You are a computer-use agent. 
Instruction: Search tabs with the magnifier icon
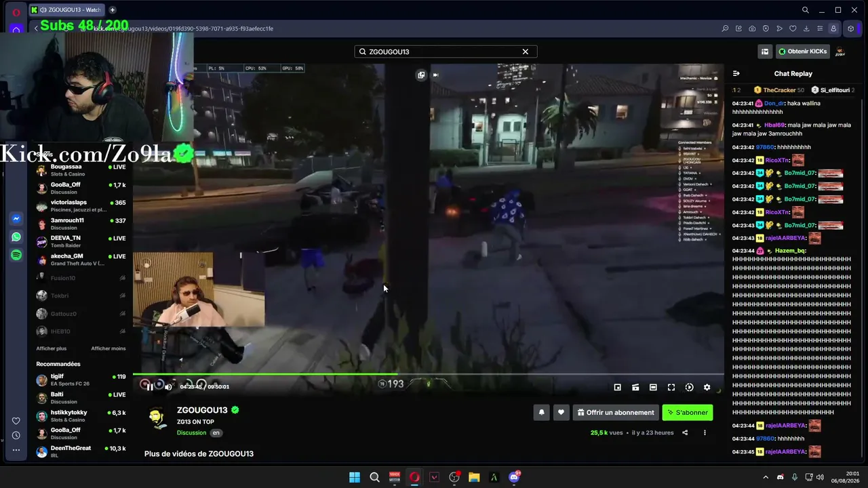(x=805, y=9)
